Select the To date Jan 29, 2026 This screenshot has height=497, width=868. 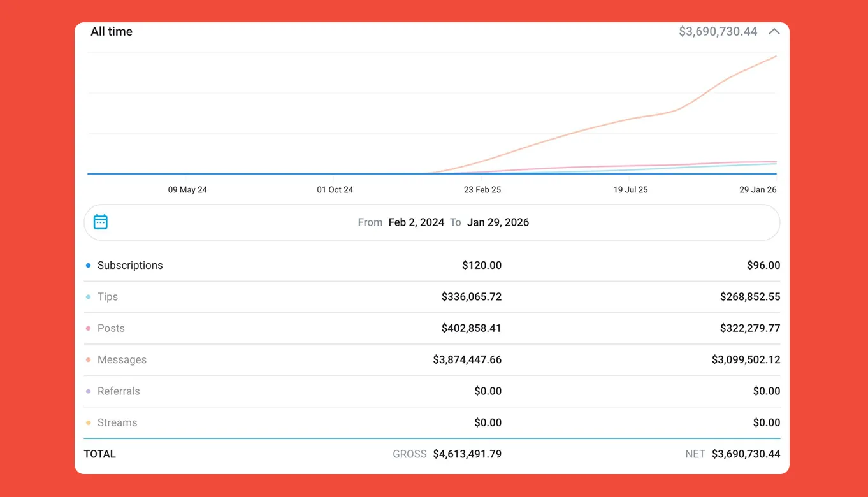[x=498, y=222]
